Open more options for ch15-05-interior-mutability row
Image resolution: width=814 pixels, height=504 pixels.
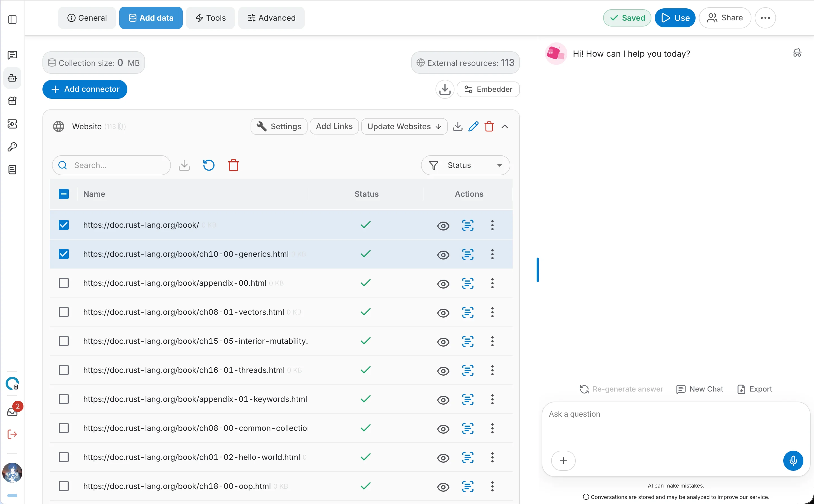(492, 341)
